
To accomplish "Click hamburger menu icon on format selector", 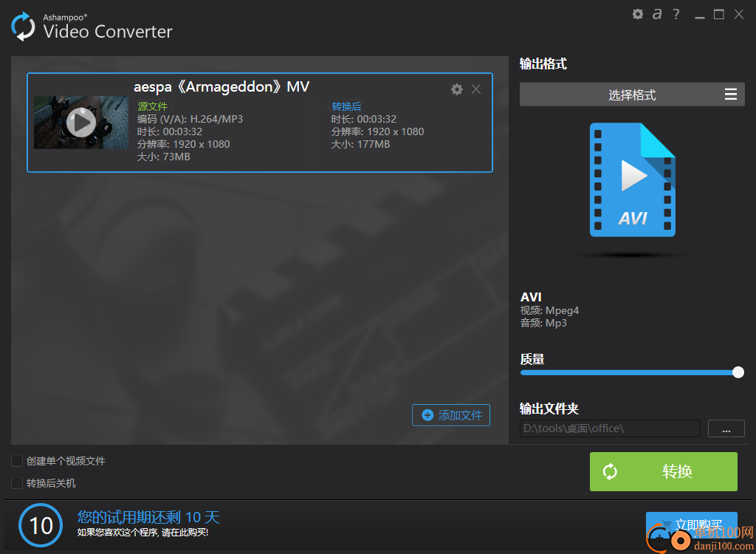I will pos(731,94).
